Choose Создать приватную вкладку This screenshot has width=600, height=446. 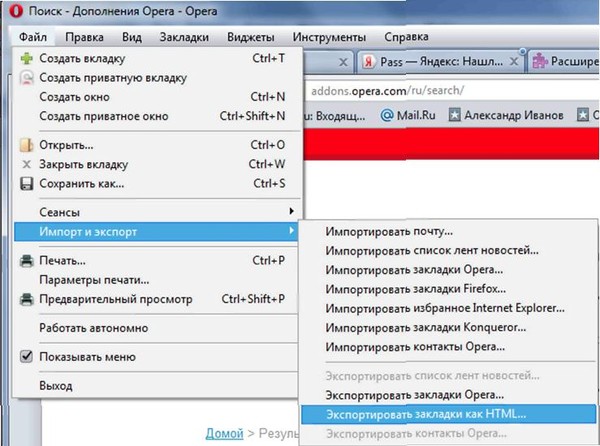pyautogui.click(x=157, y=78)
